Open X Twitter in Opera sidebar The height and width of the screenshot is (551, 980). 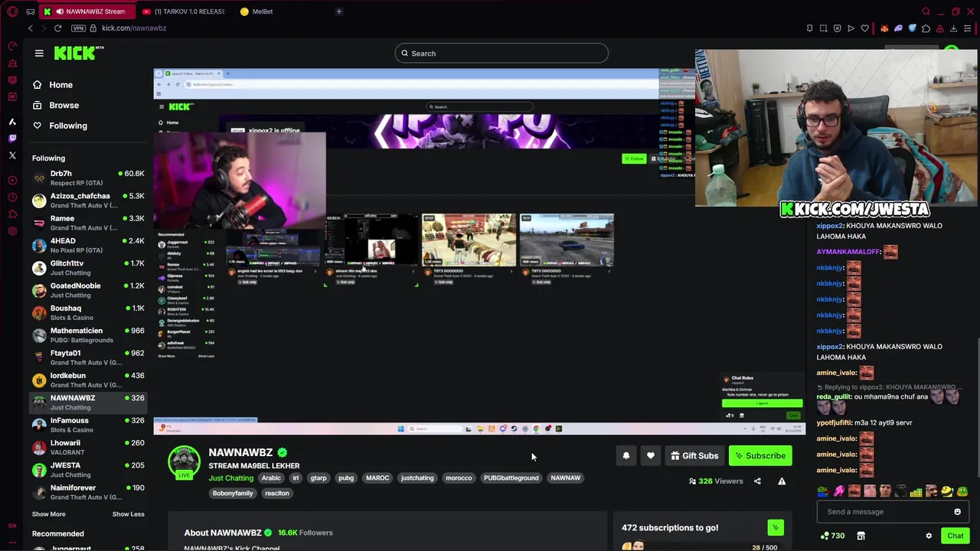[x=12, y=155]
